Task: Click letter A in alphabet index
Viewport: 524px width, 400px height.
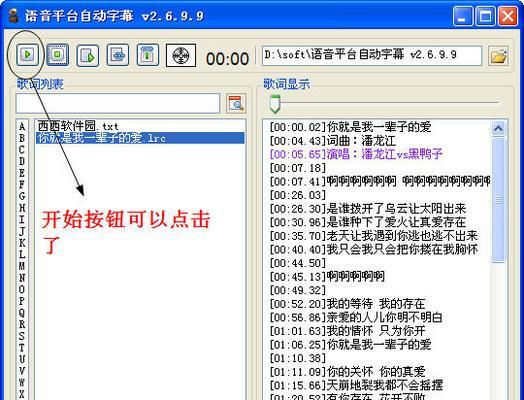Action: [22, 126]
